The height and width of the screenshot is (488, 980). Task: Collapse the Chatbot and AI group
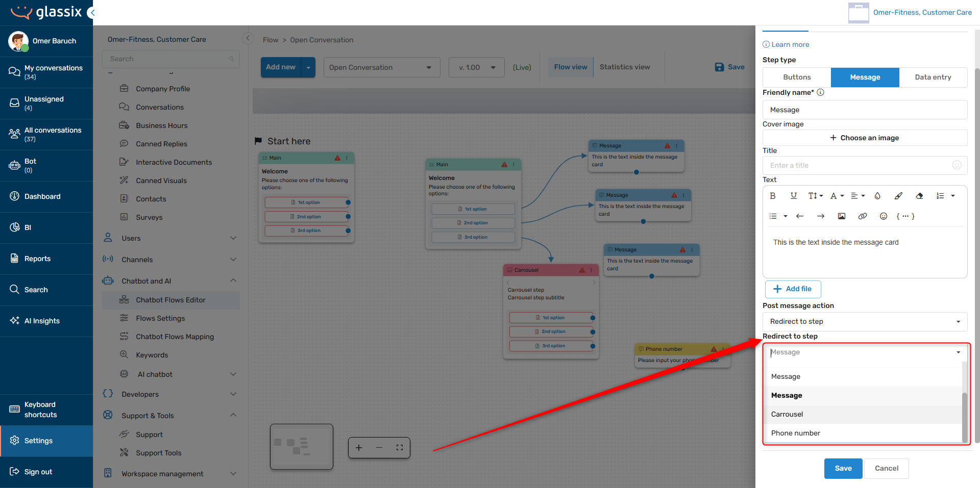[170, 281]
